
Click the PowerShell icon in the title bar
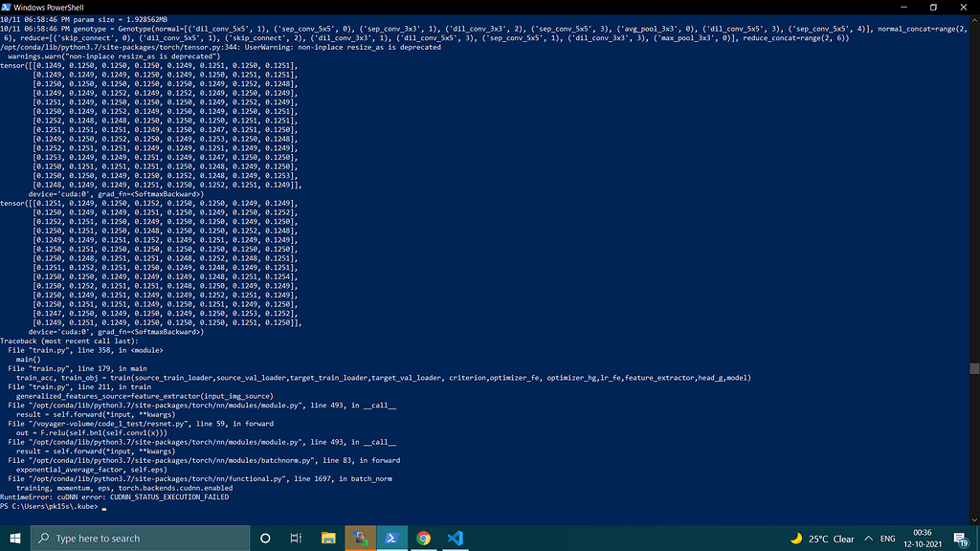(x=8, y=8)
